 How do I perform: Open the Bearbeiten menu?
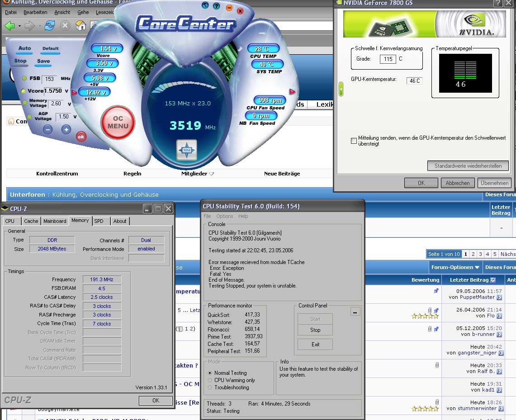point(35,12)
